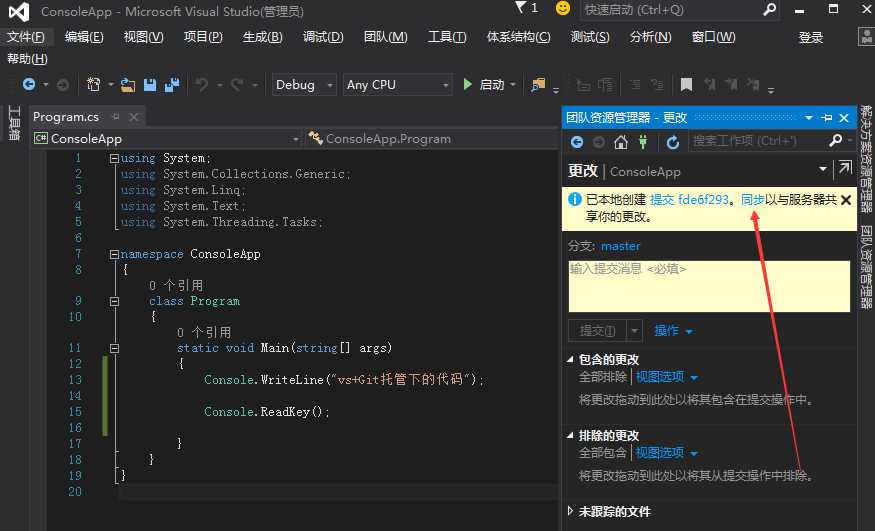Click the commit message input box
This screenshot has height=531, width=875.
point(709,286)
